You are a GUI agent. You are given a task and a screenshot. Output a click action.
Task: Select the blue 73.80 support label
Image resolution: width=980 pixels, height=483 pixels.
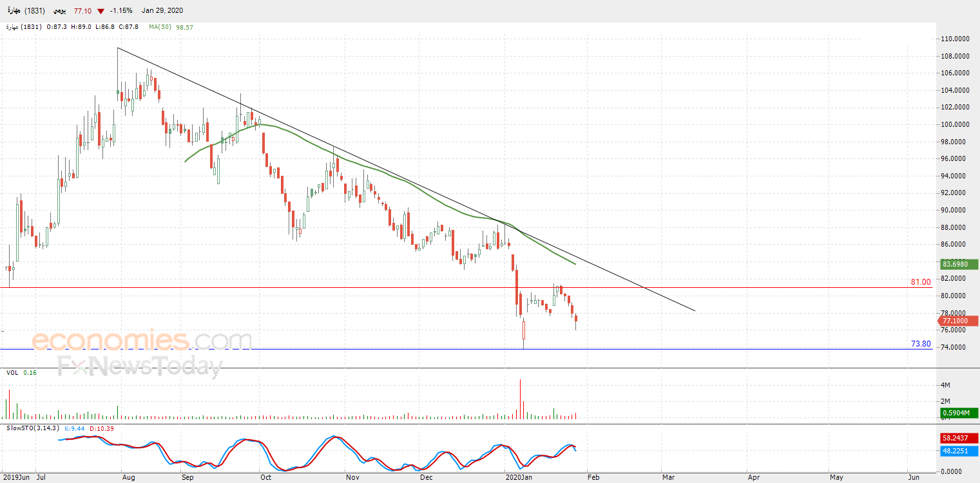coord(921,344)
